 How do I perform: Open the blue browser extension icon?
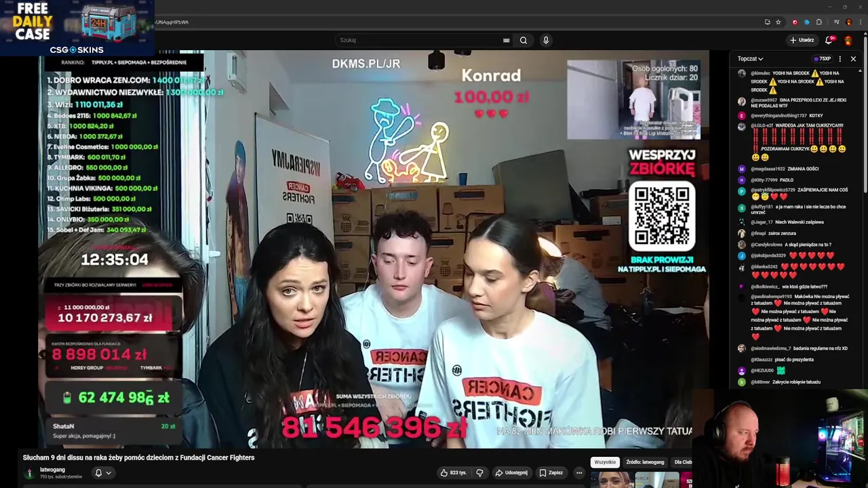tap(807, 22)
